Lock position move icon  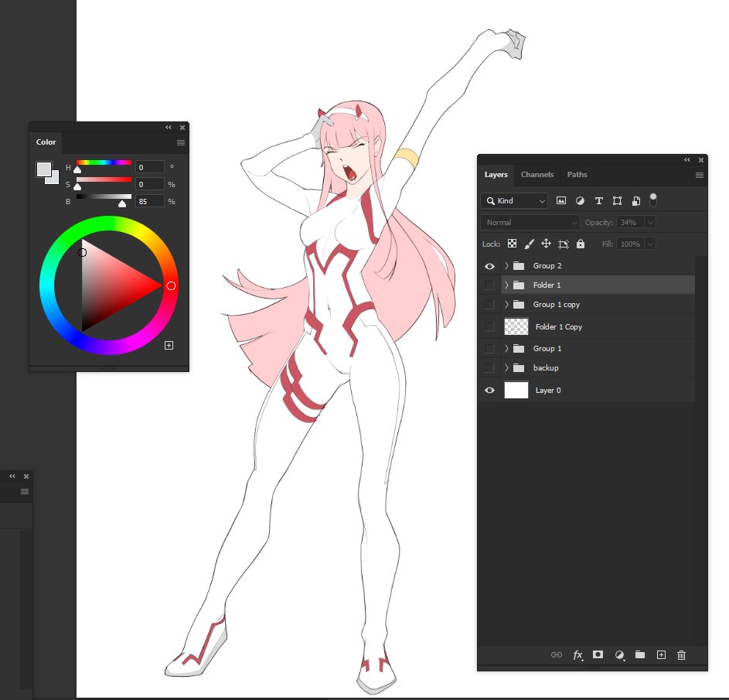coord(546,243)
